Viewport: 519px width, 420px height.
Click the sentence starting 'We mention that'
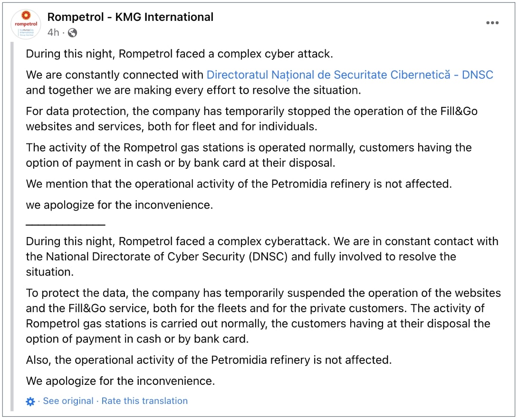[x=239, y=184]
